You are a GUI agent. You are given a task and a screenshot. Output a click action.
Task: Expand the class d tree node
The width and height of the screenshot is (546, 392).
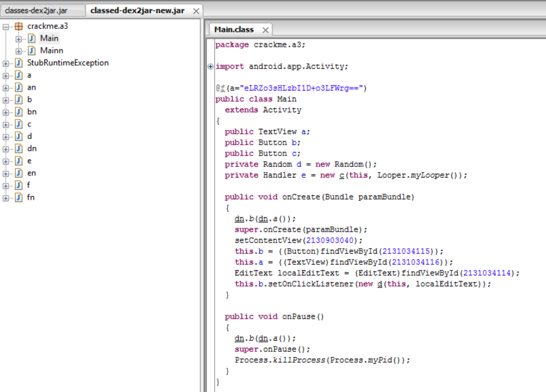coord(5,136)
